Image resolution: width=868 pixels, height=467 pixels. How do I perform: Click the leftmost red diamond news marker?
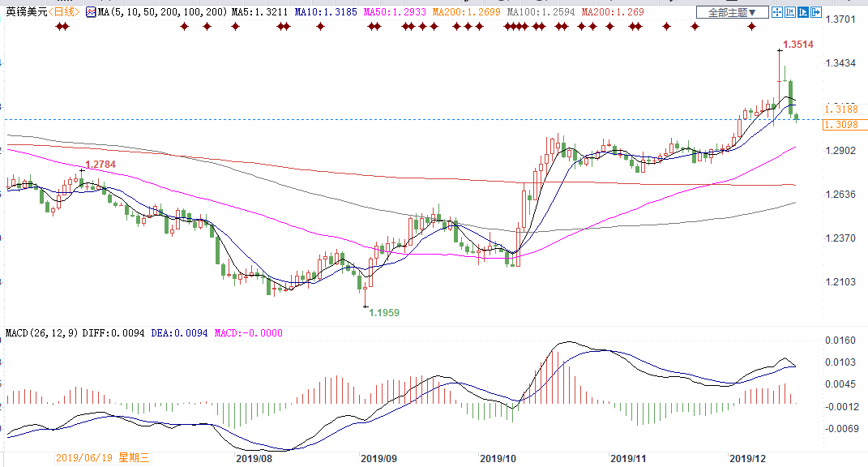coord(59,26)
